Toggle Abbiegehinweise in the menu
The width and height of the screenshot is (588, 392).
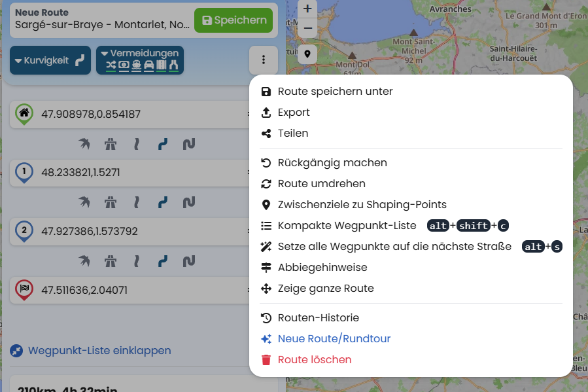tap(322, 268)
